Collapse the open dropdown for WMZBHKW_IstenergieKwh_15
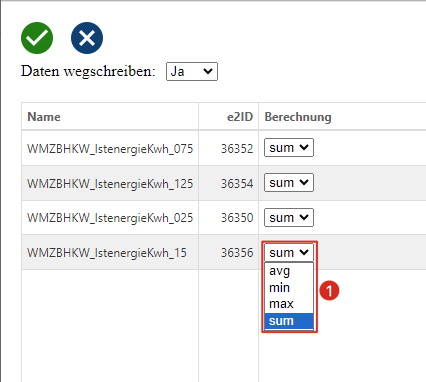The height and width of the screenshot is (382, 426). (x=289, y=252)
